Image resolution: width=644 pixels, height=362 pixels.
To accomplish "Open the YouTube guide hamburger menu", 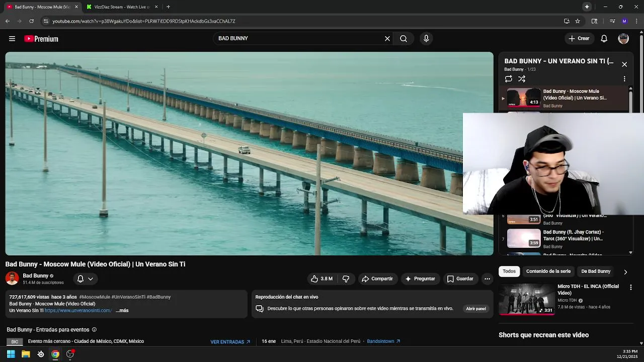I will pyautogui.click(x=12, y=39).
